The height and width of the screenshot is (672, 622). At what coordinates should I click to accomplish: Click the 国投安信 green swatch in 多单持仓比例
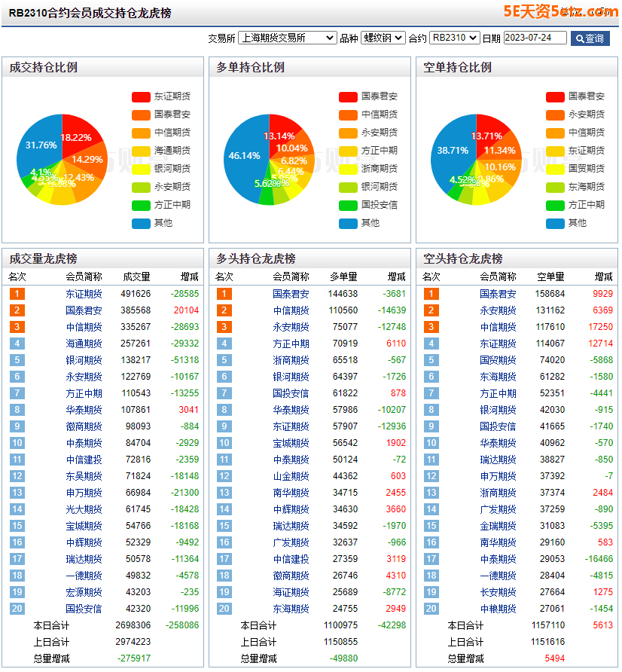click(x=348, y=205)
